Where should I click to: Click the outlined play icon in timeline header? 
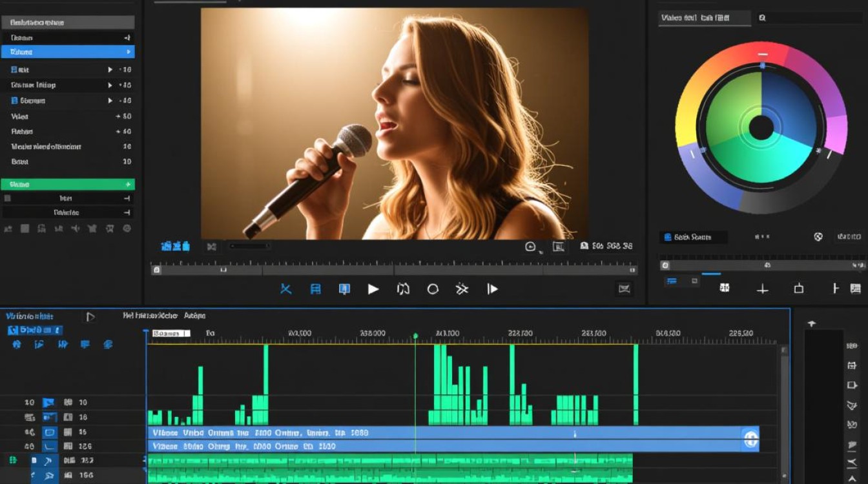90,317
